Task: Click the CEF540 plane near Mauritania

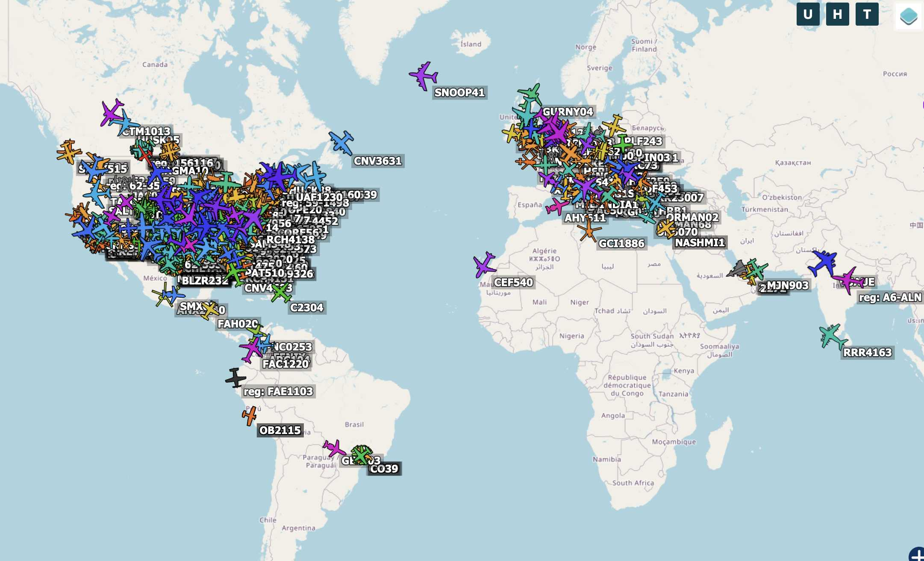Action: point(484,265)
